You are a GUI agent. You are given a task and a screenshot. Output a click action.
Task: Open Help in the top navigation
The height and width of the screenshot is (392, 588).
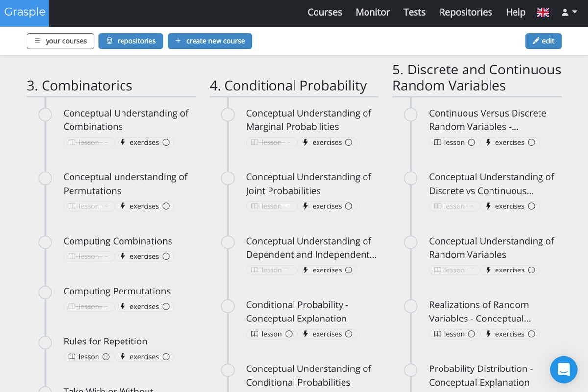click(515, 13)
